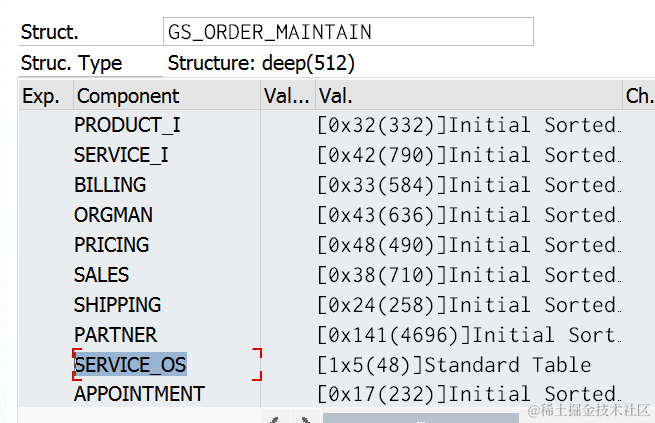Open the [0x43(636)] value of ORGMAN
The height and width of the screenshot is (423, 655).
pos(469,215)
